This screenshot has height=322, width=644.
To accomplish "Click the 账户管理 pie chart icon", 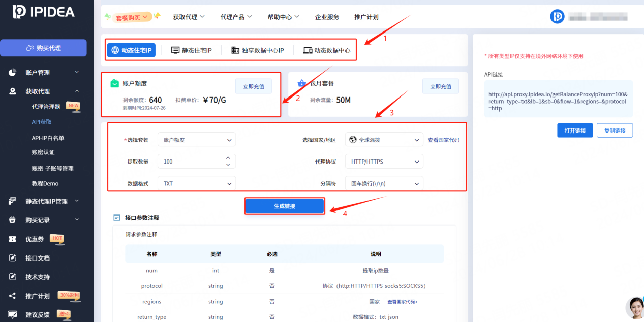I will click(x=13, y=73).
